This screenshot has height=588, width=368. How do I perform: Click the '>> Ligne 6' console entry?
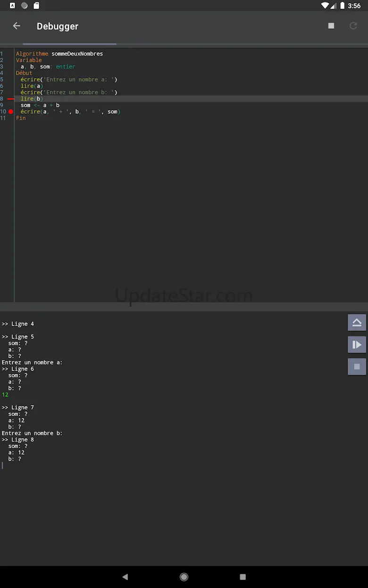click(18, 369)
